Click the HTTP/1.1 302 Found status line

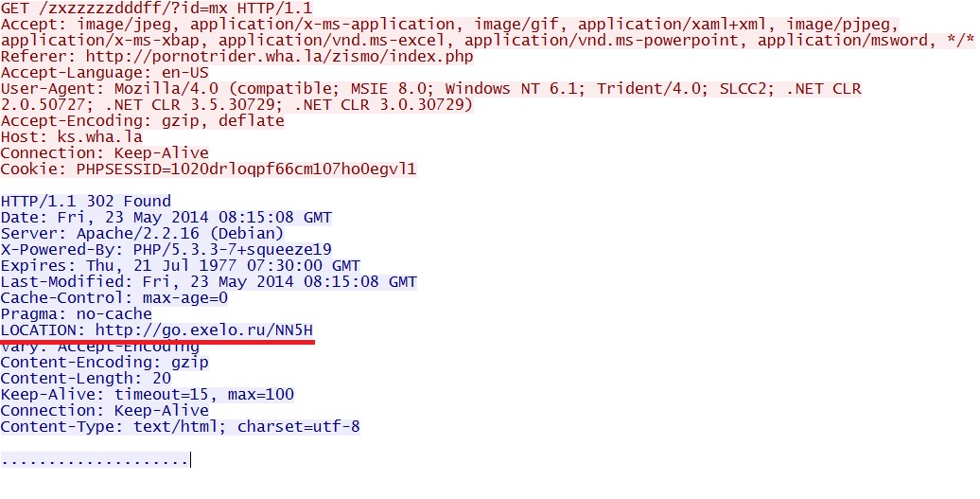[86, 201]
